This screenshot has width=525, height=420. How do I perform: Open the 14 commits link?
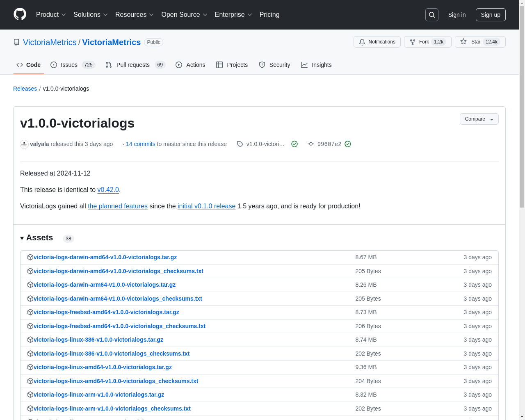(x=141, y=144)
